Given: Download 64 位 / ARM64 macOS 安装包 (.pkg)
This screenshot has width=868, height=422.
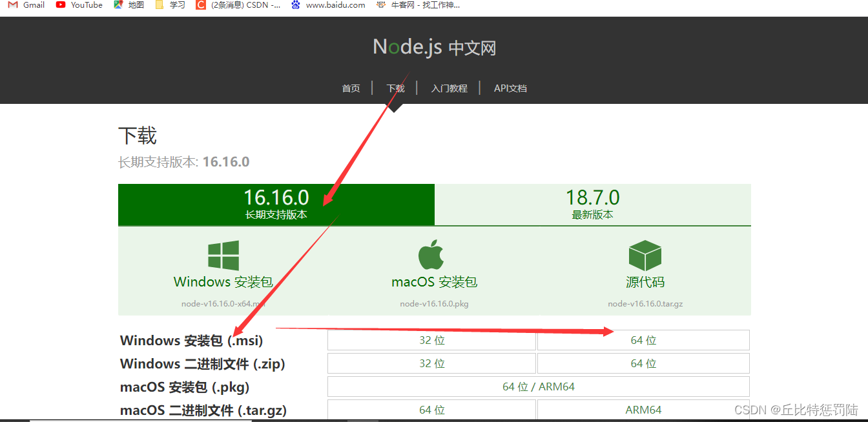Looking at the screenshot, I should coord(539,387).
